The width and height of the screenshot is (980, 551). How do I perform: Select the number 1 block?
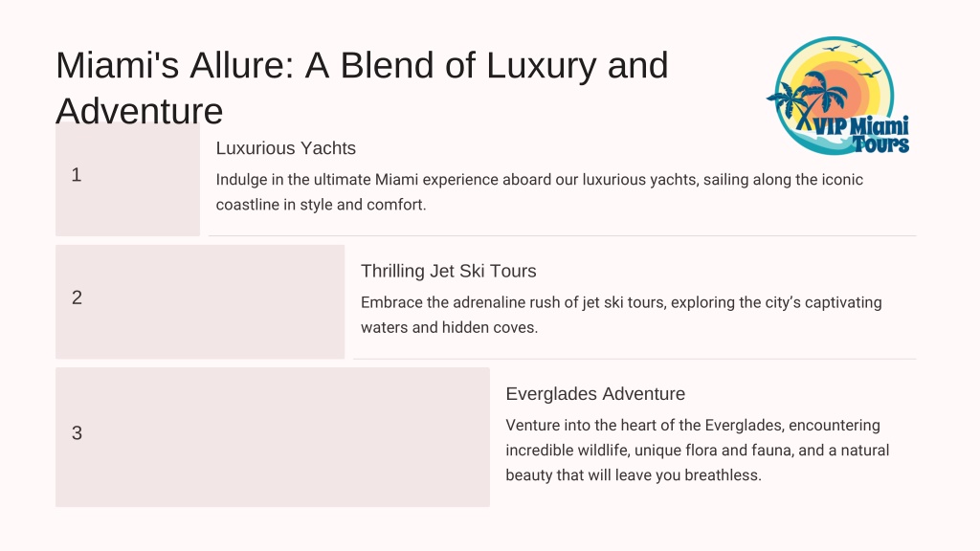[127, 179]
